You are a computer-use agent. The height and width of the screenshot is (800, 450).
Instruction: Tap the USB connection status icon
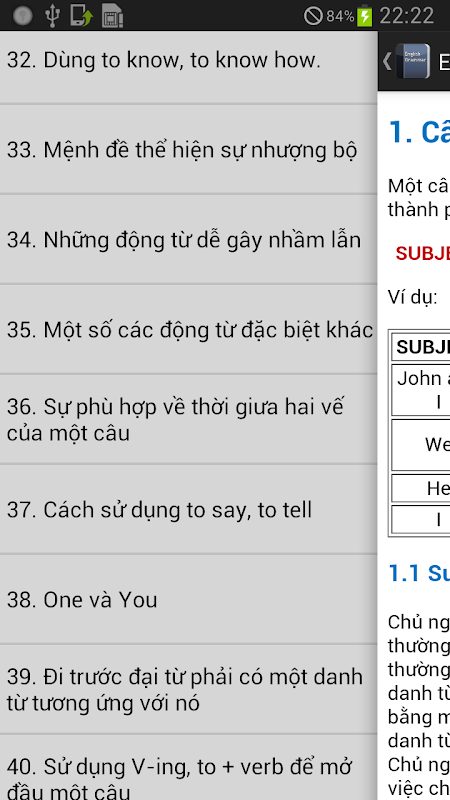(x=52, y=15)
